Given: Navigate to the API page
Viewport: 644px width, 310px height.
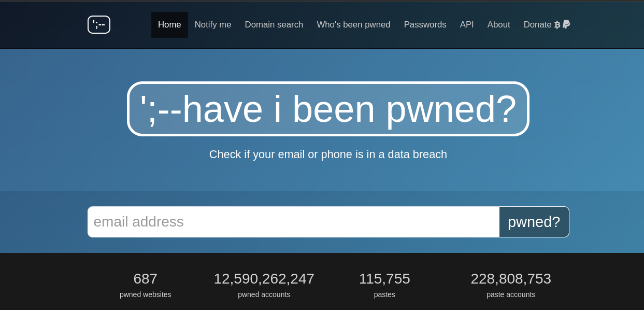Looking at the screenshot, I should [467, 25].
